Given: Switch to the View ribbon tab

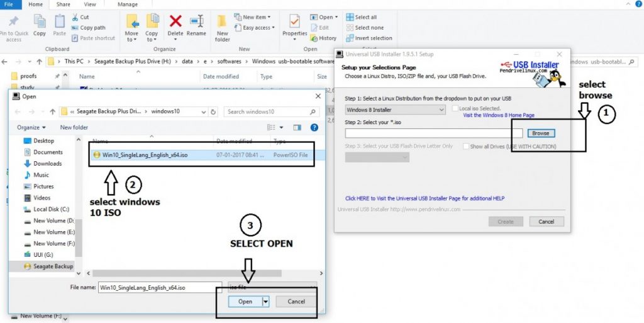Looking at the screenshot, I should (92, 4).
